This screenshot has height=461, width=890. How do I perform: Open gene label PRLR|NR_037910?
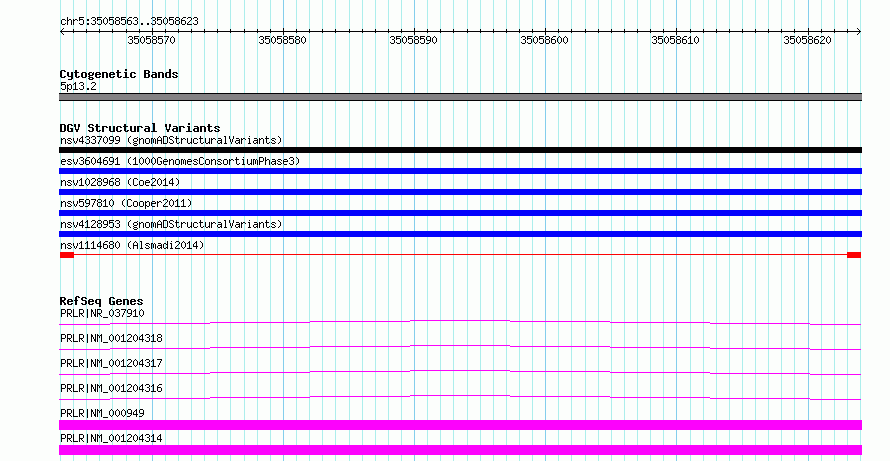pos(102,313)
